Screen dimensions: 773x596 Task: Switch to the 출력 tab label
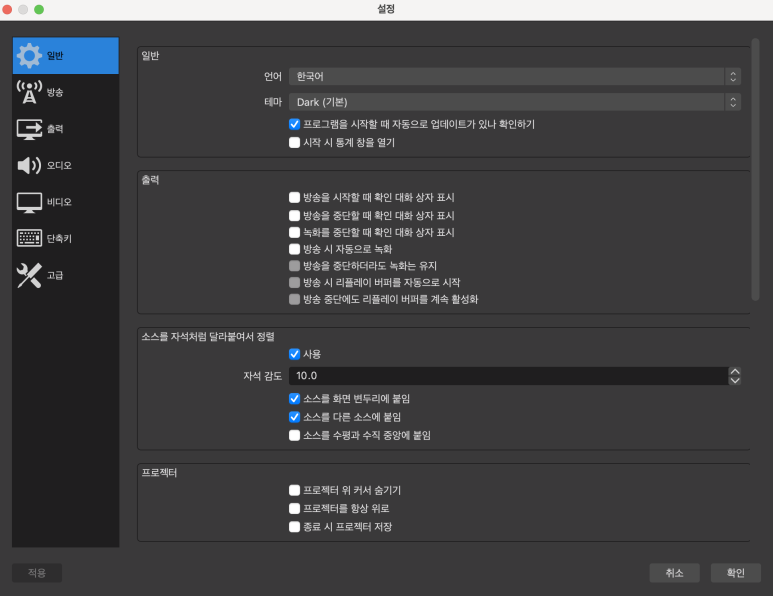[x=55, y=129]
